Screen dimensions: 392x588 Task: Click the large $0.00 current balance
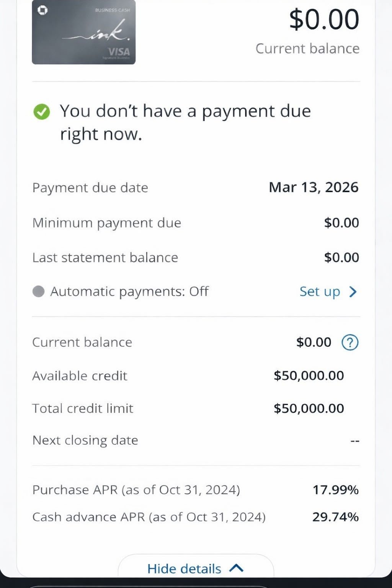pyautogui.click(x=324, y=20)
